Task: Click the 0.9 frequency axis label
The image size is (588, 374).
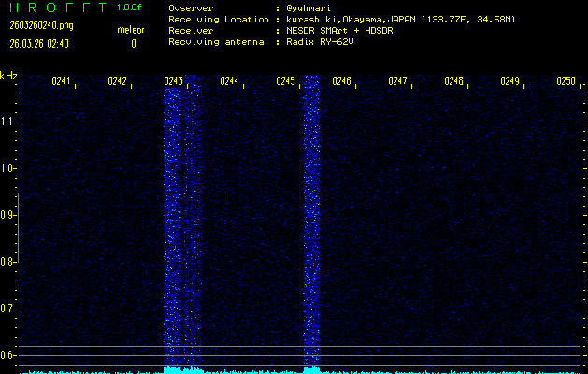Action: tap(6, 215)
